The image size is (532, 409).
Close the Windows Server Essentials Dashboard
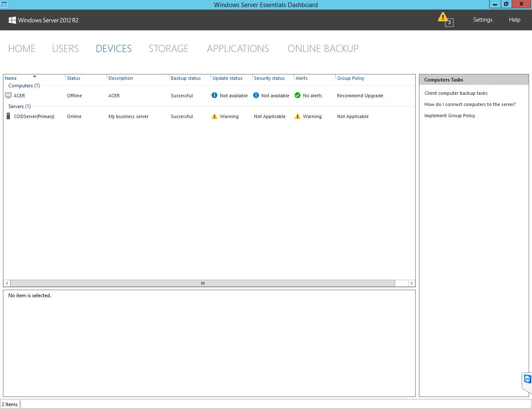pos(522,4)
